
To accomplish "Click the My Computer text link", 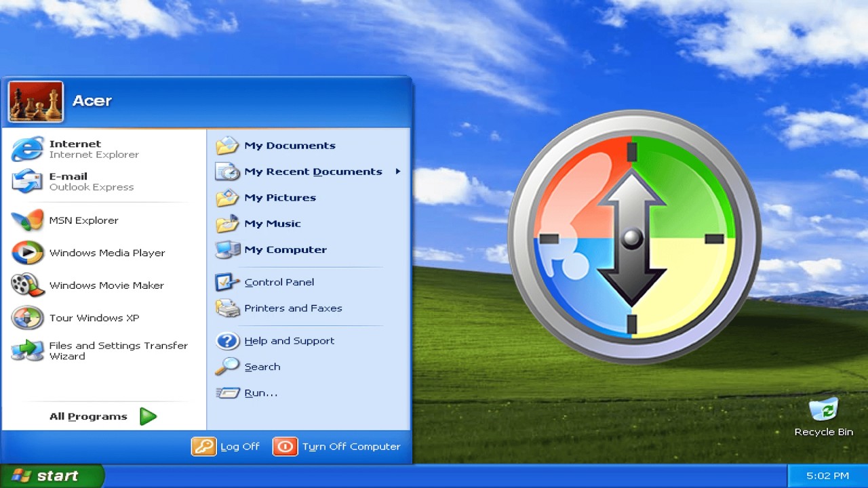I will [285, 249].
